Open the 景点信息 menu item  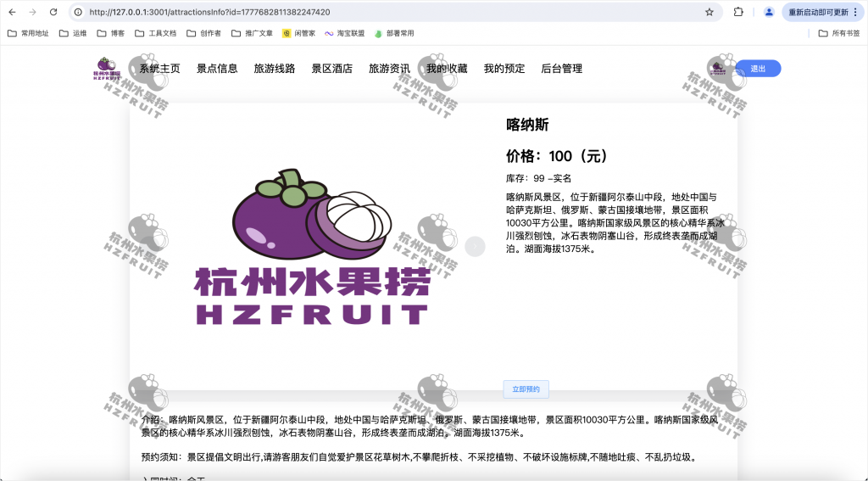pos(217,69)
